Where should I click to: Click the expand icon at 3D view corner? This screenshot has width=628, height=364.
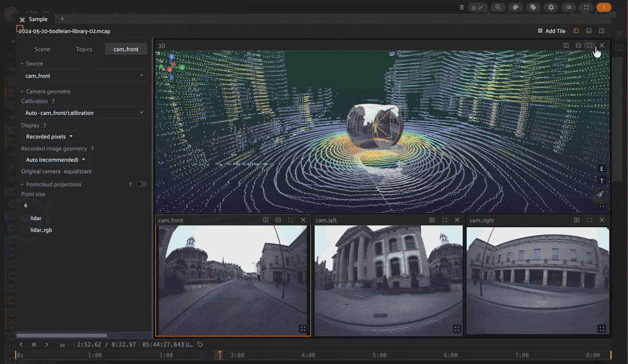[x=602, y=206]
